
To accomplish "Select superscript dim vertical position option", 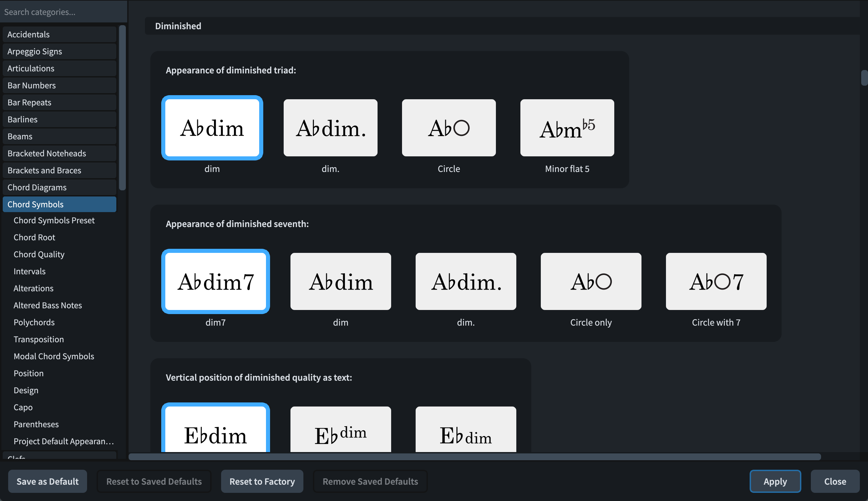I will tap(340, 430).
